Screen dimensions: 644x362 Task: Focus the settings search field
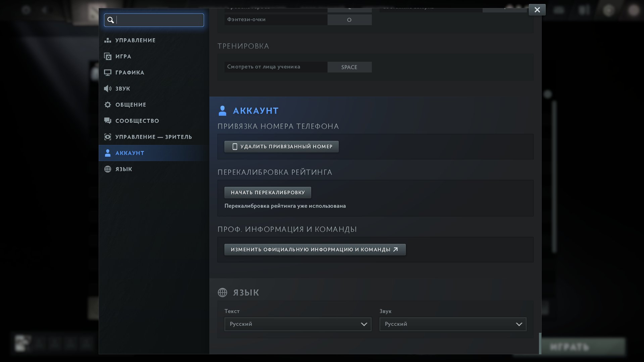coord(154,20)
